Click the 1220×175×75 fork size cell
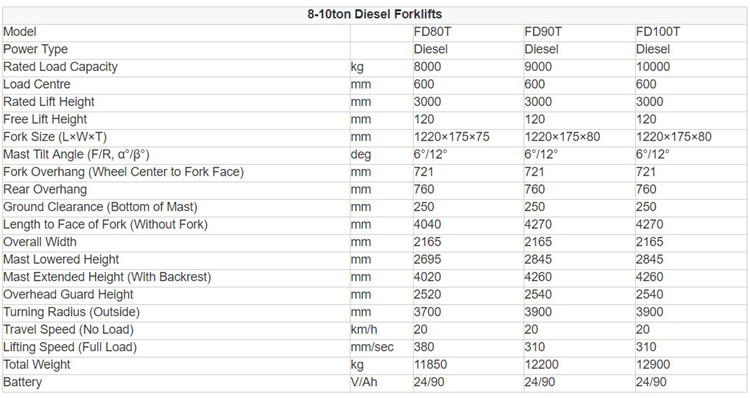Viewport: 750px width, 398px height. click(x=452, y=137)
